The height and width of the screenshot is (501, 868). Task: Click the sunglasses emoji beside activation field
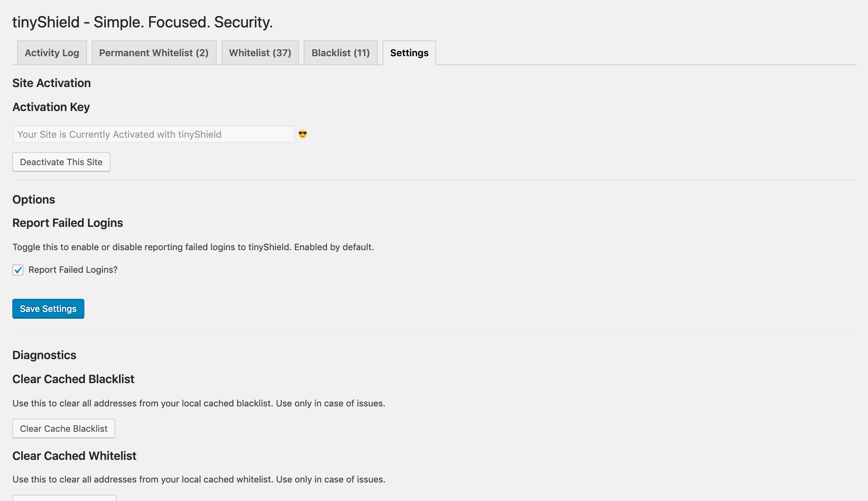pyautogui.click(x=302, y=134)
